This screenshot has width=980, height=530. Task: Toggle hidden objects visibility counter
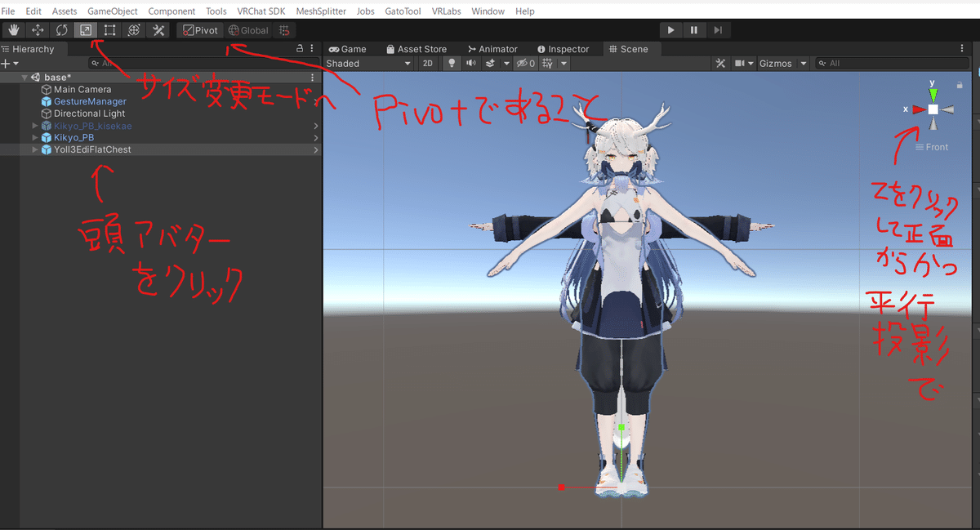pos(525,63)
